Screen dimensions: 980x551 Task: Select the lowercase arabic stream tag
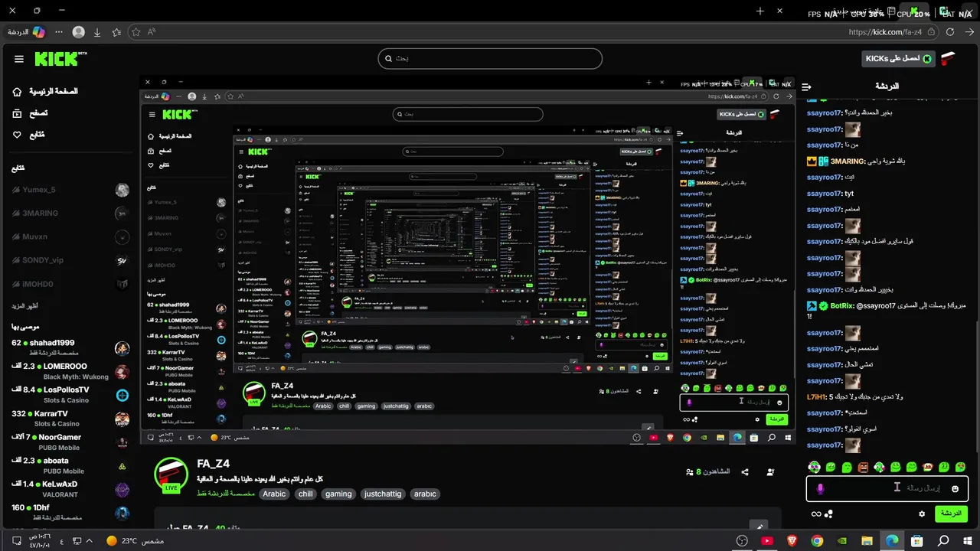(425, 494)
